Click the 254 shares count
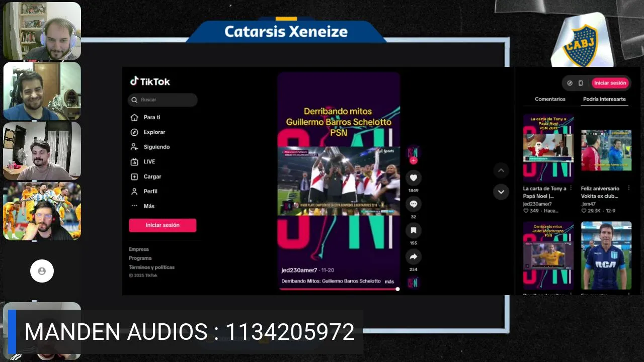 coord(414,269)
